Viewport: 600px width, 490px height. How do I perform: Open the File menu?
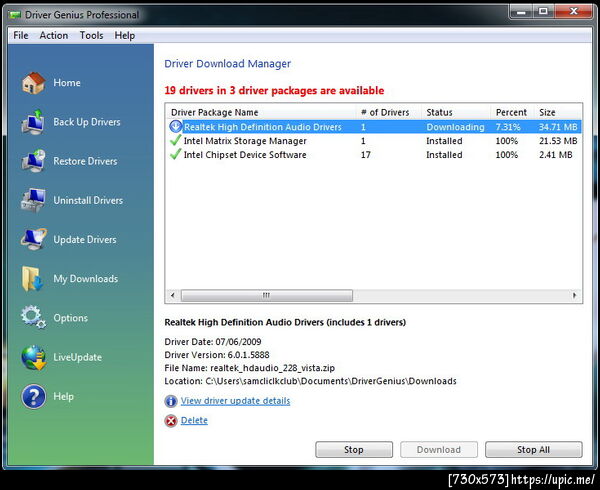tap(21, 35)
